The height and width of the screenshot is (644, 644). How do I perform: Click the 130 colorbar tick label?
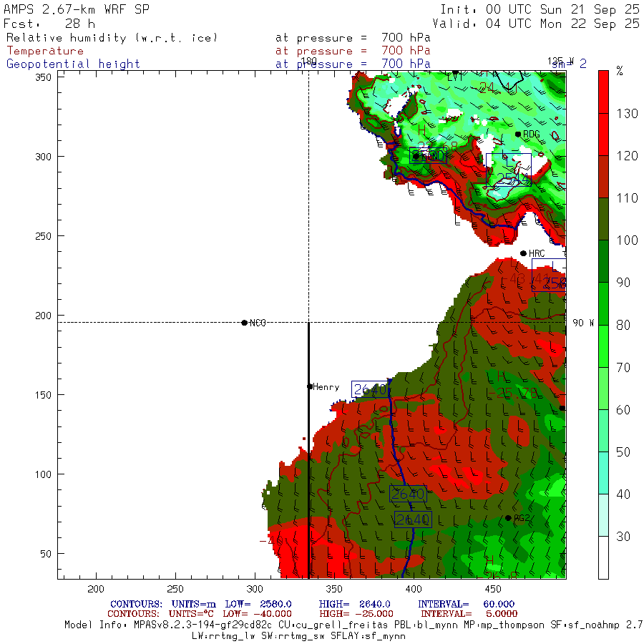pos(627,114)
